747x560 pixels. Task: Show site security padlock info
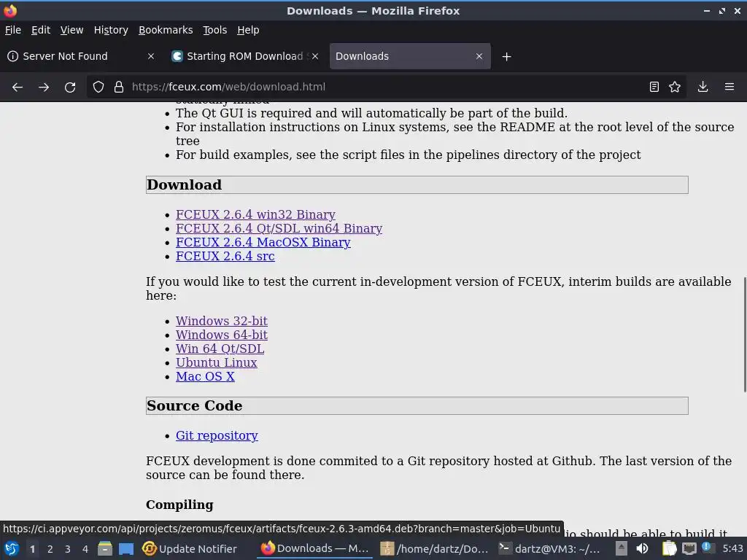tap(119, 87)
